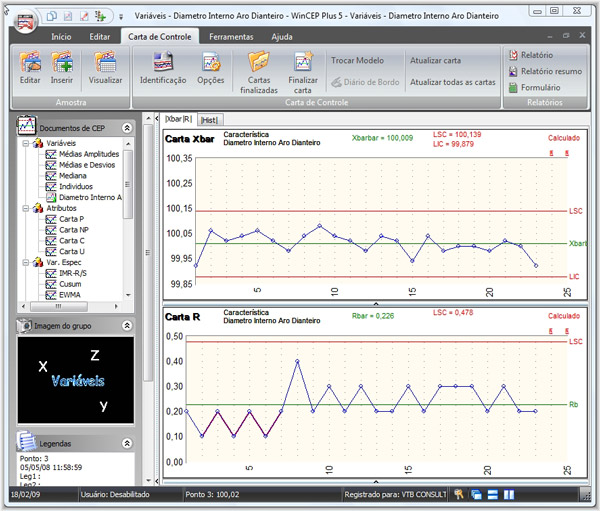
Task: Open the Visualizar sample icon
Action: [x=105, y=62]
